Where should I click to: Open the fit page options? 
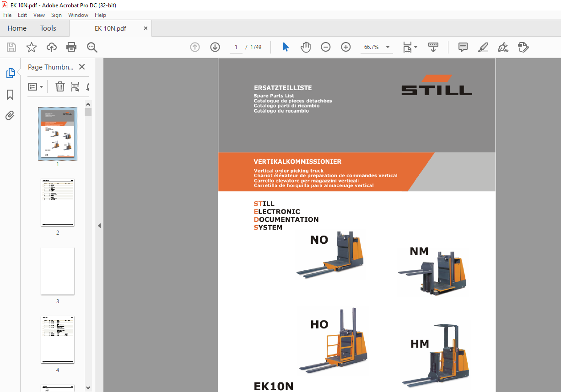pyautogui.click(x=410, y=47)
